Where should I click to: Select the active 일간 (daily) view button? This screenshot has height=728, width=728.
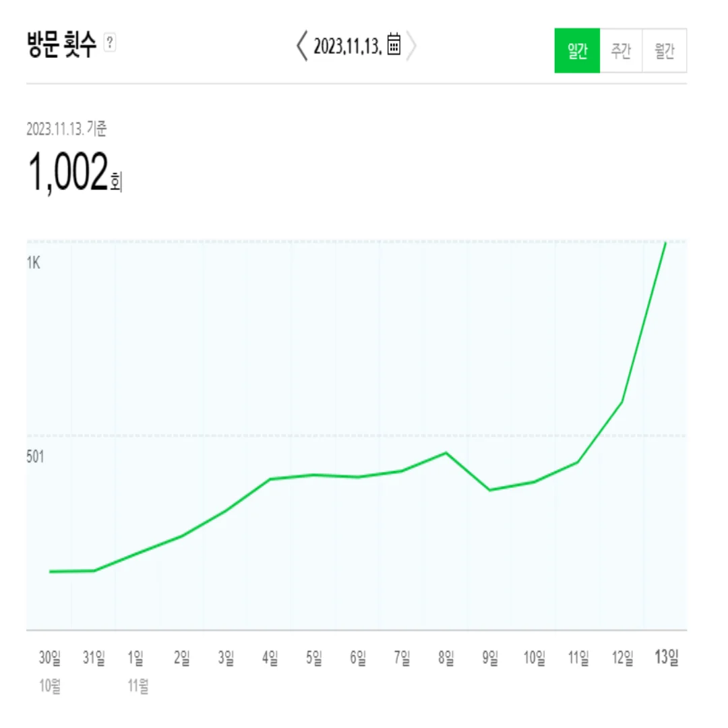(x=577, y=51)
